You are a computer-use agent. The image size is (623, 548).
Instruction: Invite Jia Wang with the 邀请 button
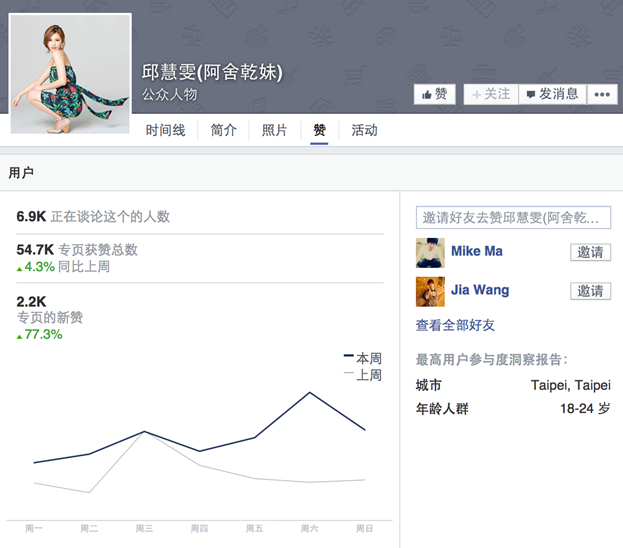pos(590,291)
